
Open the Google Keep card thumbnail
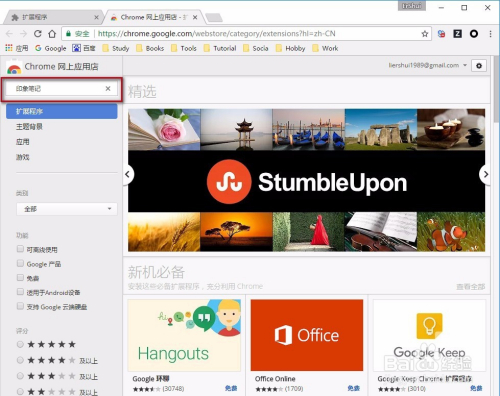pyautogui.click(x=429, y=335)
